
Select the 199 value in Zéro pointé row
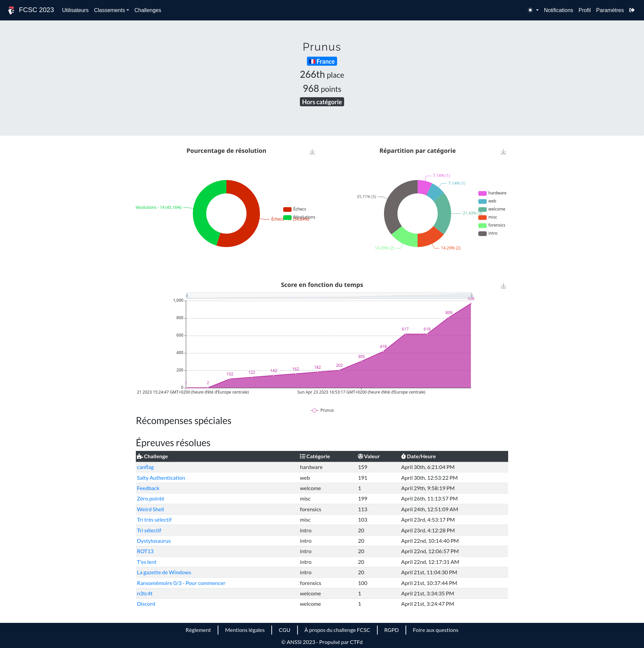[x=363, y=498]
